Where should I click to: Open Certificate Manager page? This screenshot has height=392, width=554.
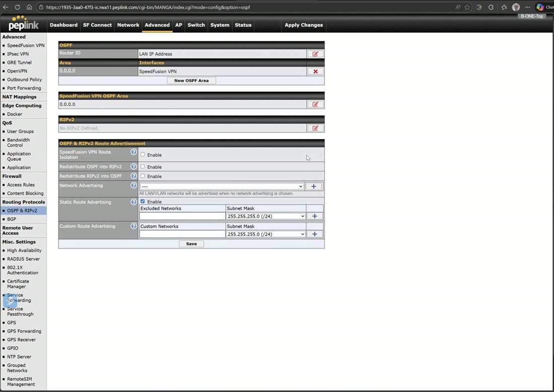(x=18, y=284)
